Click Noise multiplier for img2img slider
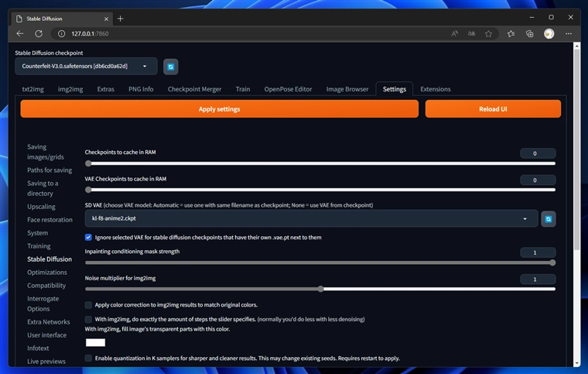 coord(320,289)
